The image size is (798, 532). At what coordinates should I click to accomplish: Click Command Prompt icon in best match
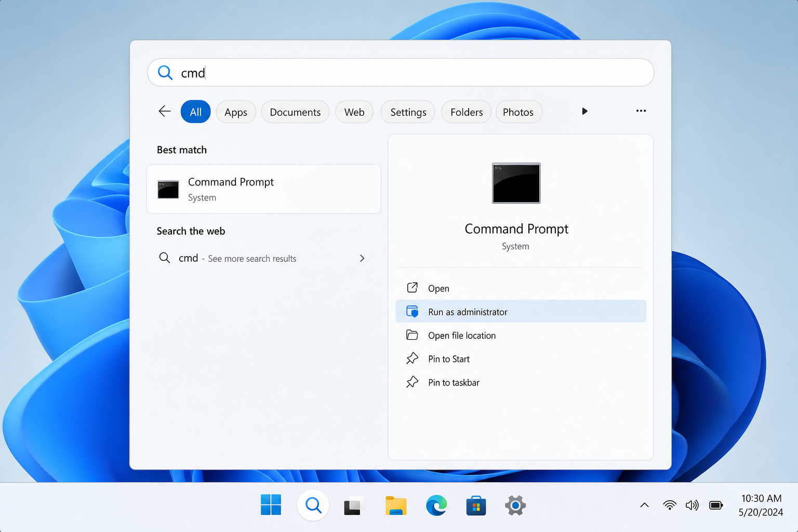tap(168, 190)
